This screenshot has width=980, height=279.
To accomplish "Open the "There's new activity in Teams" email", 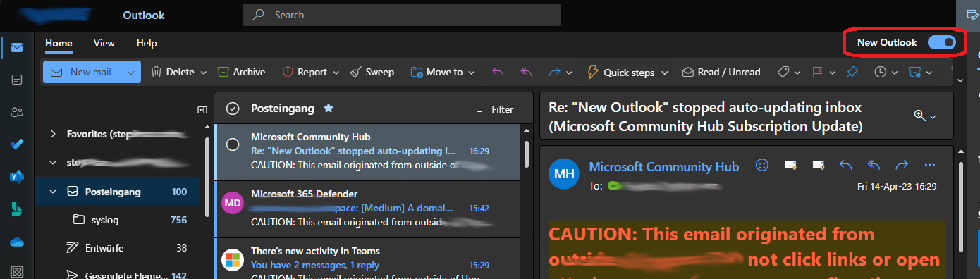I will 367,259.
